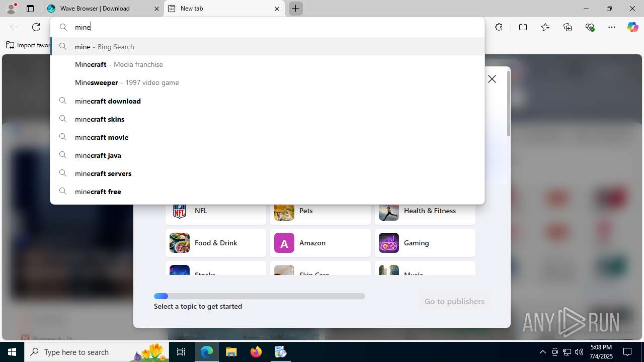Click the Go to publishers button

(454, 301)
